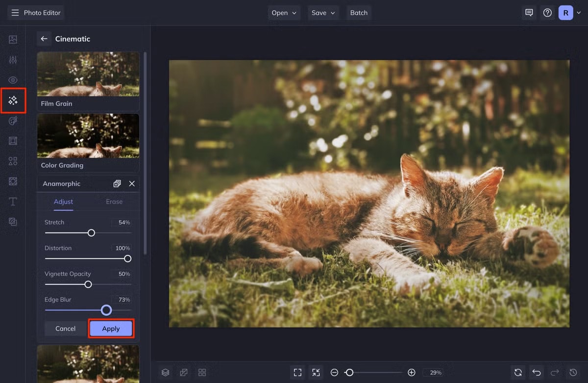
Task: Open the feedback chat icon in top bar
Action: tap(529, 13)
